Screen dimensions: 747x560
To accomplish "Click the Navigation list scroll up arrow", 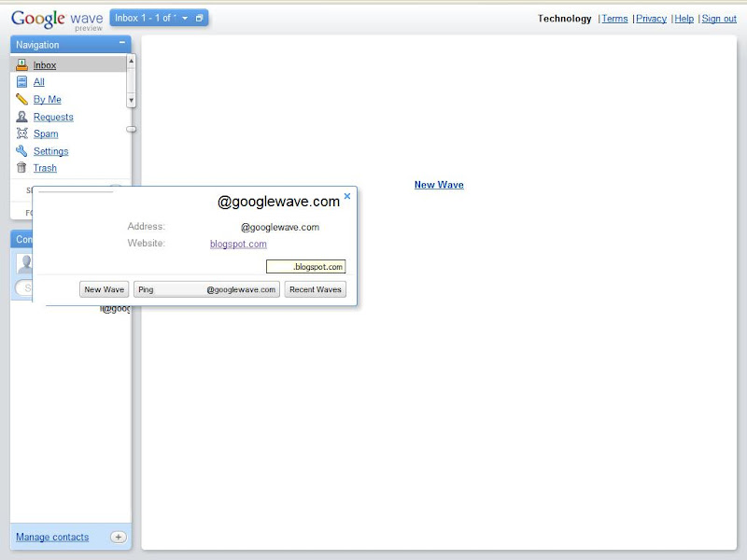I will tap(131, 61).
